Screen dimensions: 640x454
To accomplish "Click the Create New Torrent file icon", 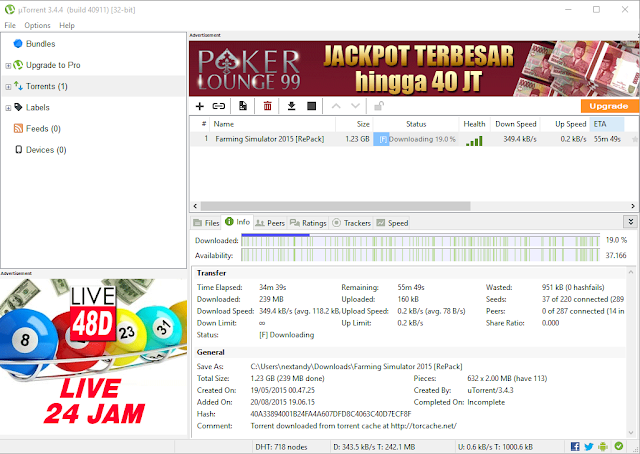I will [243, 106].
